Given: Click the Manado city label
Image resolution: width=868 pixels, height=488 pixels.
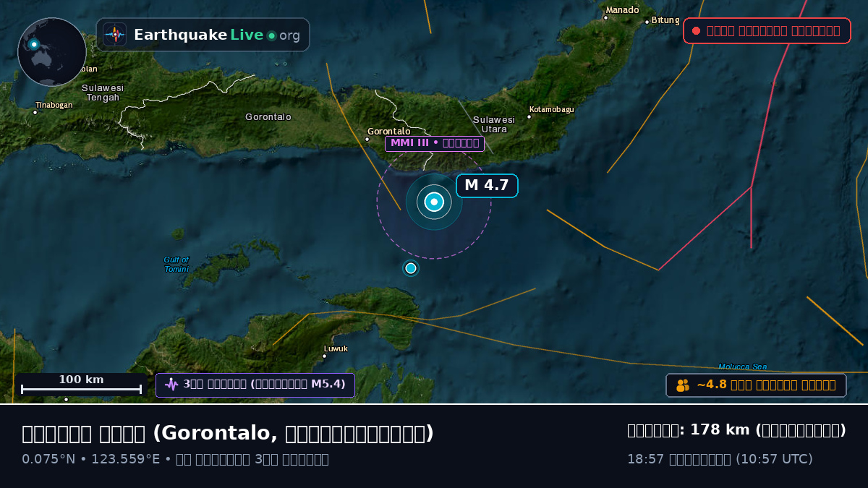Looking at the screenshot, I should click(x=623, y=10).
